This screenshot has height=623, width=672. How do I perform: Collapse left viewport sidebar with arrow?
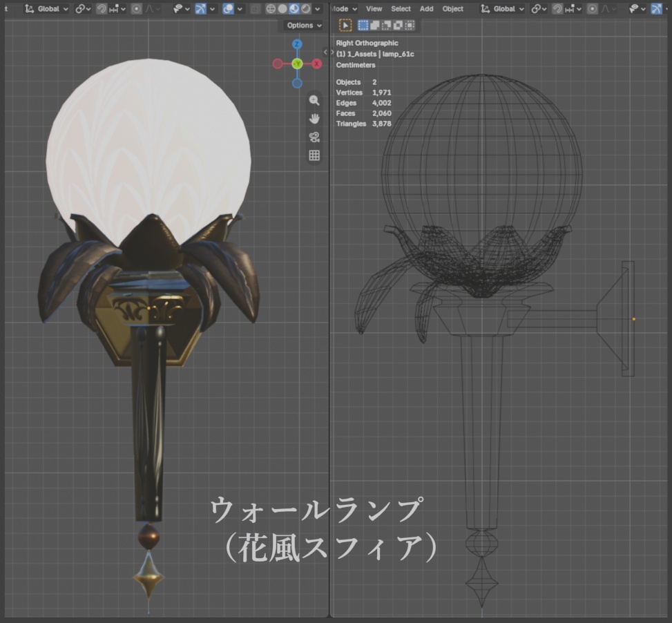pos(325,52)
